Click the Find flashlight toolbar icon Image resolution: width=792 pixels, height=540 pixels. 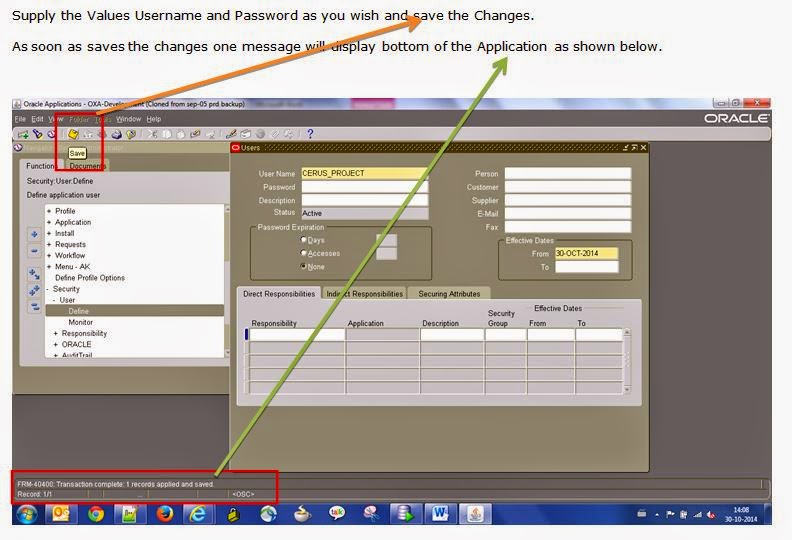37,134
